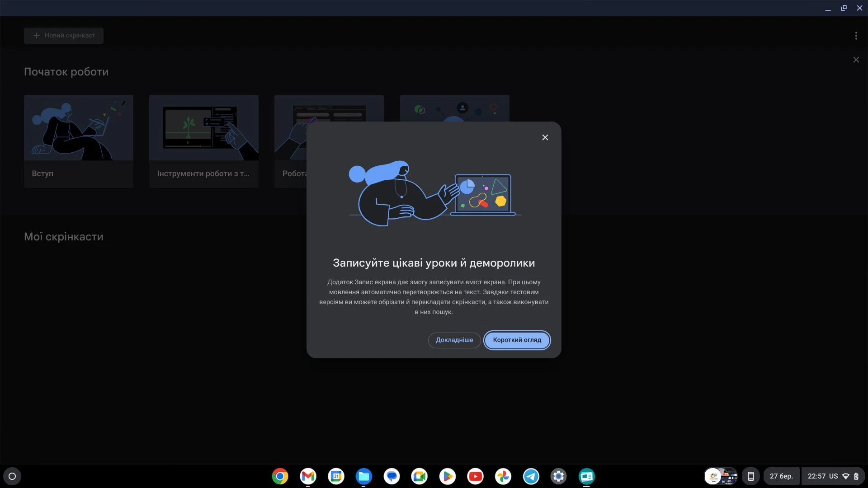Click the Записуйте цікаві уроки й деморолики title
This screenshot has width=868, height=488.
(434, 263)
